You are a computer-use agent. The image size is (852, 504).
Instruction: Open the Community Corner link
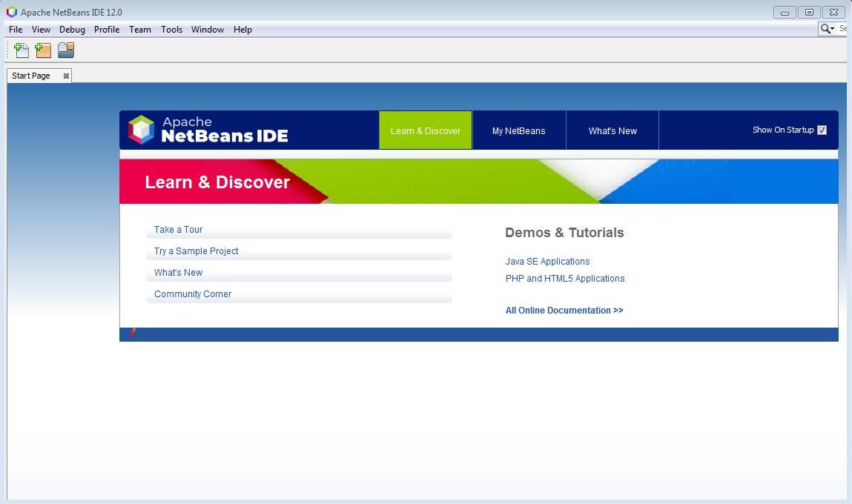coord(193,294)
